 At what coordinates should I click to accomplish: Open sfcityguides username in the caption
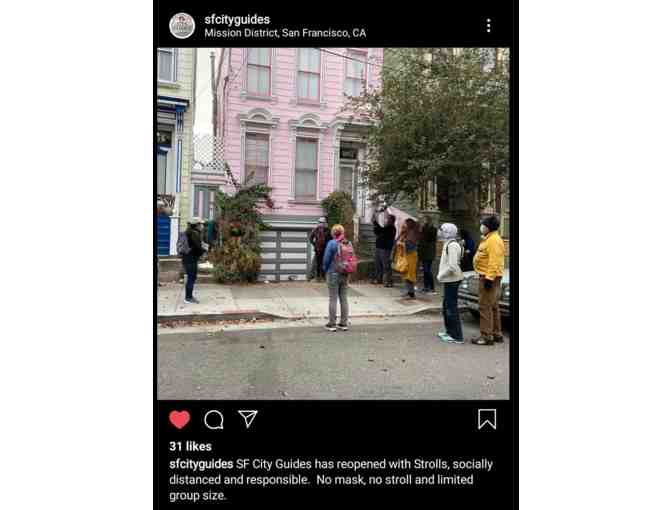pyautogui.click(x=201, y=464)
